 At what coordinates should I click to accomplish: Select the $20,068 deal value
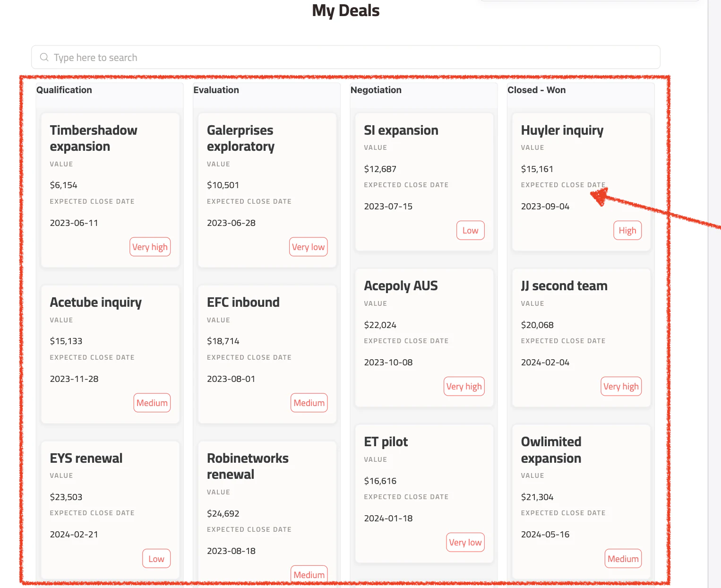click(537, 325)
